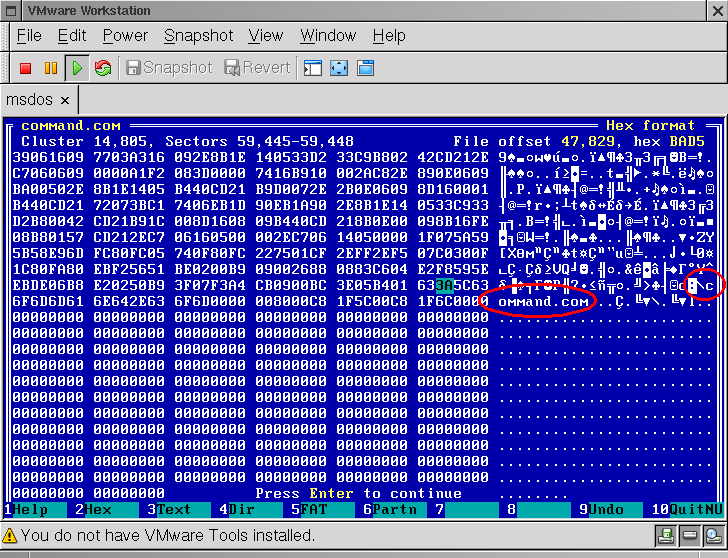Click the 'command.com' title in the editor

pos(71,126)
